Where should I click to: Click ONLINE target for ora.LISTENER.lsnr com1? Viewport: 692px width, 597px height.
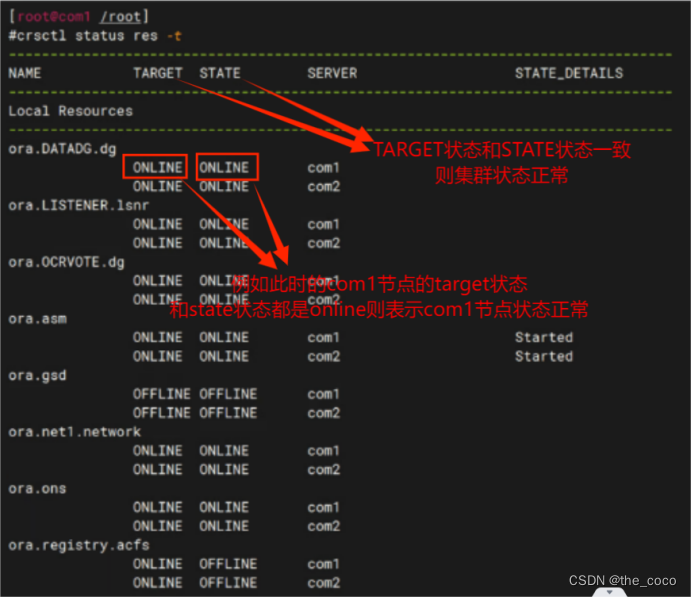158,224
